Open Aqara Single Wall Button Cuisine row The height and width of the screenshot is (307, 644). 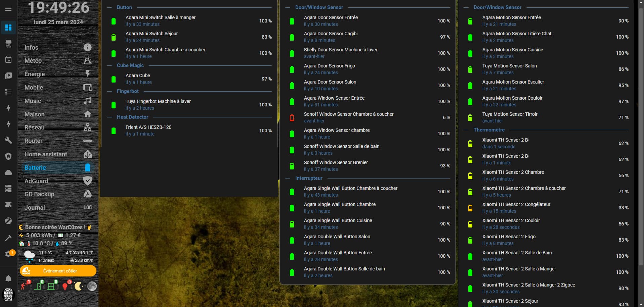coord(368,224)
